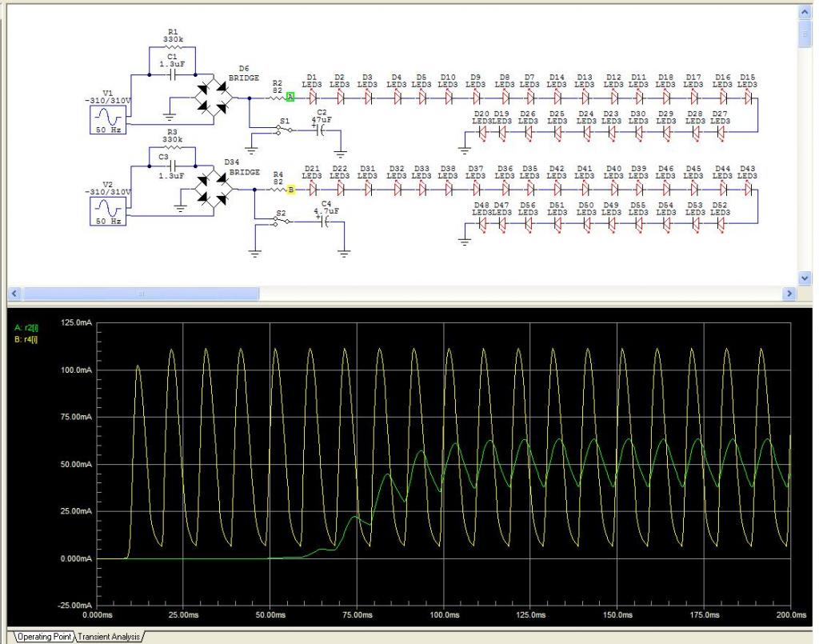Click the D6 bridge rectifier symbol
The image size is (819, 644).
(214, 98)
